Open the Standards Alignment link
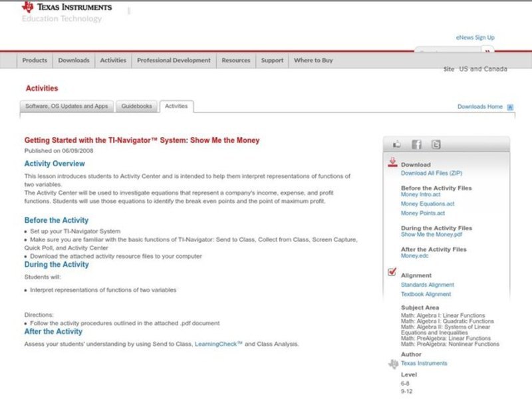Screen dimensions: 532x399 [428, 285]
